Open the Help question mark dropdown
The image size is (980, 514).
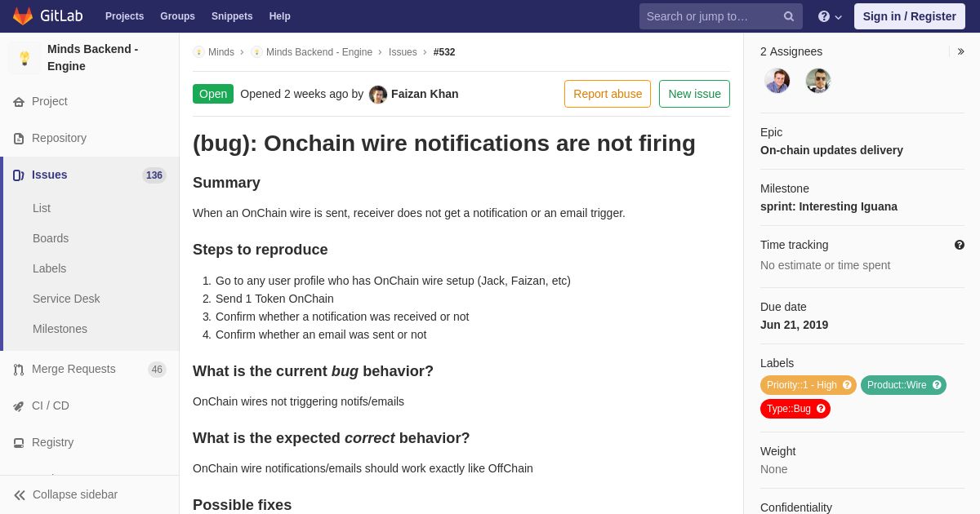[829, 16]
